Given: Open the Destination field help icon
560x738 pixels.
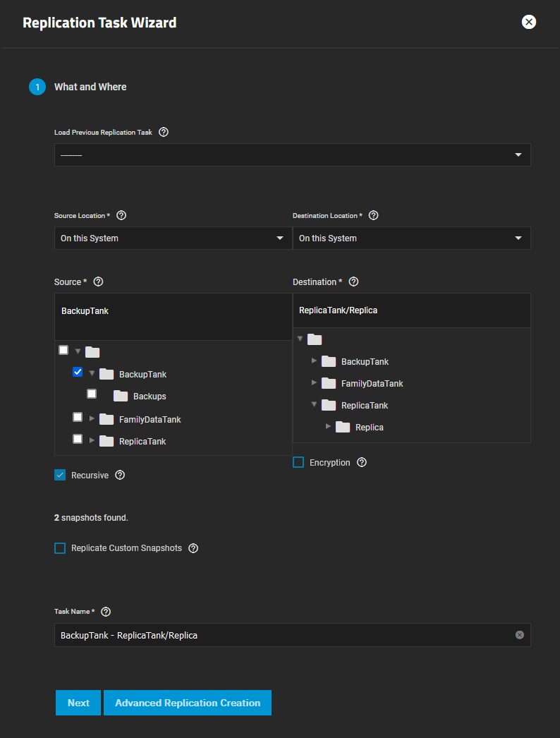Looking at the screenshot, I should tap(353, 282).
